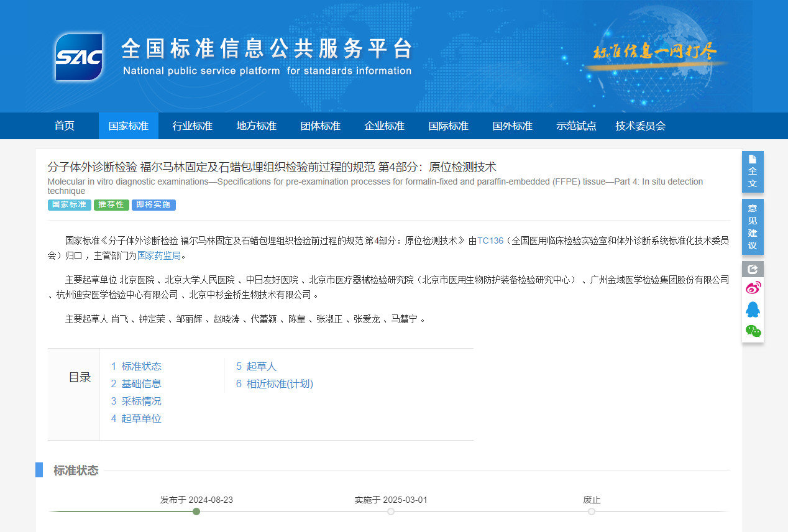Open the 全文 full-text panel icon
Image resolution: width=788 pixels, height=532 pixels.
click(x=752, y=172)
